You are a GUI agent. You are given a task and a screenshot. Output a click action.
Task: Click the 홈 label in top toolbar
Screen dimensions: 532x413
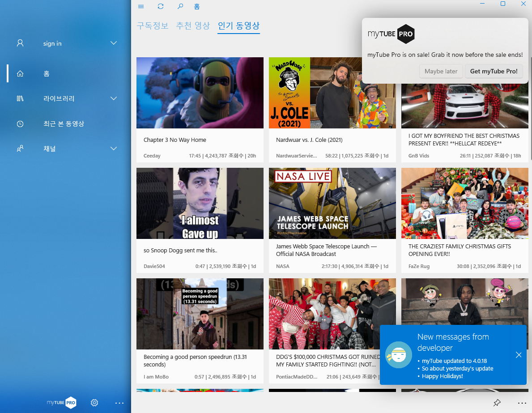pos(197,6)
